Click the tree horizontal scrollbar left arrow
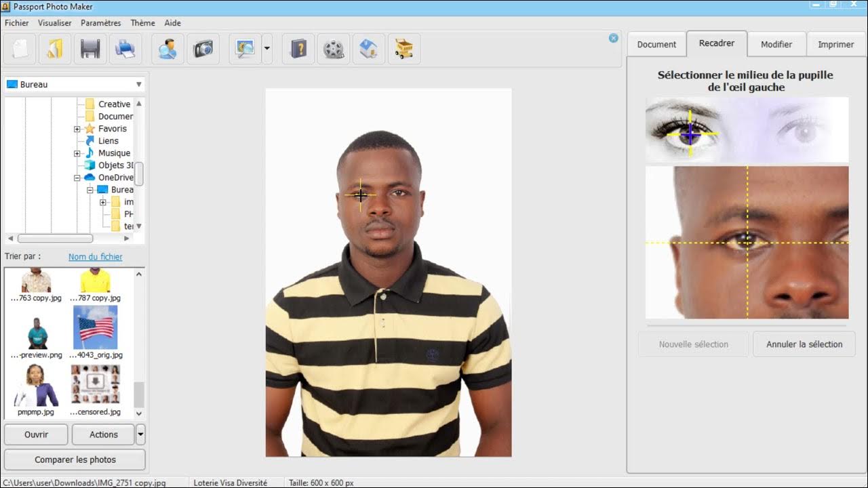 click(10, 239)
